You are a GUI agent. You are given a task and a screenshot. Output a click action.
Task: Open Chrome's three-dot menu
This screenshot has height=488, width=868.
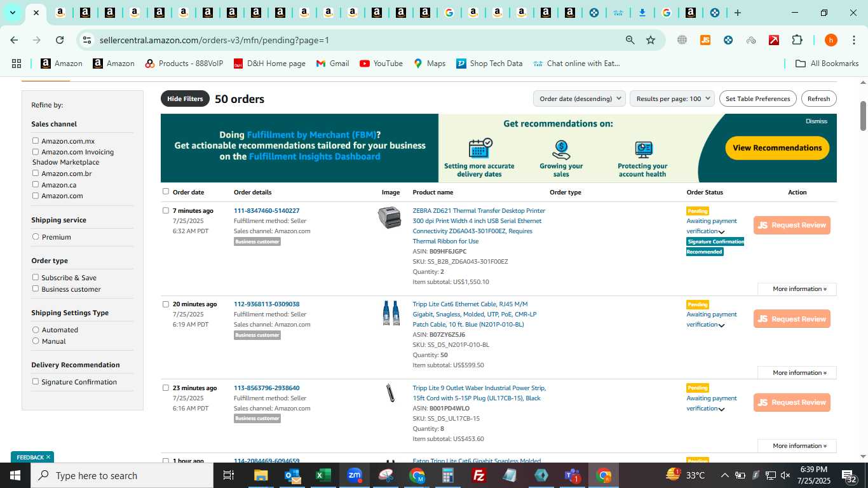tap(853, 40)
